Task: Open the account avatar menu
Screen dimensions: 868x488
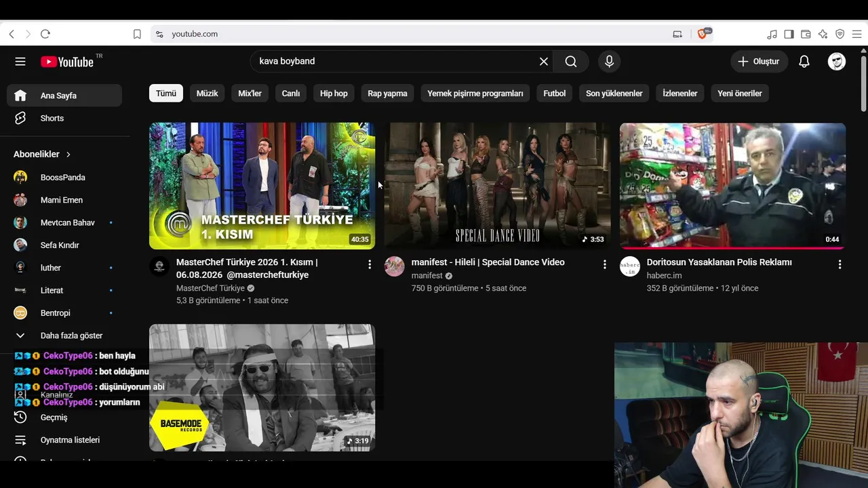Action: 837,62
